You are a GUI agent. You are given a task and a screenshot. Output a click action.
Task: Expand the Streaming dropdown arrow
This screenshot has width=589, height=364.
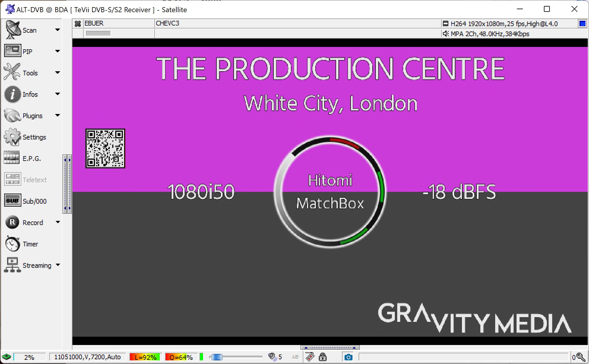pyautogui.click(x=58, y=265)
